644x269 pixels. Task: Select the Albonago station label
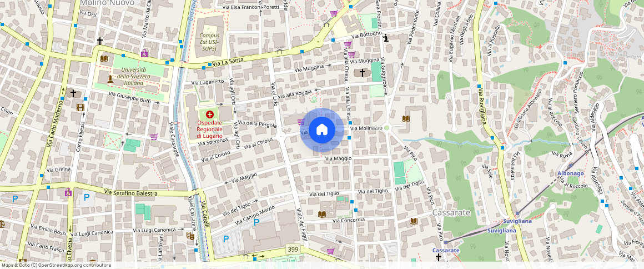(570, 173)
